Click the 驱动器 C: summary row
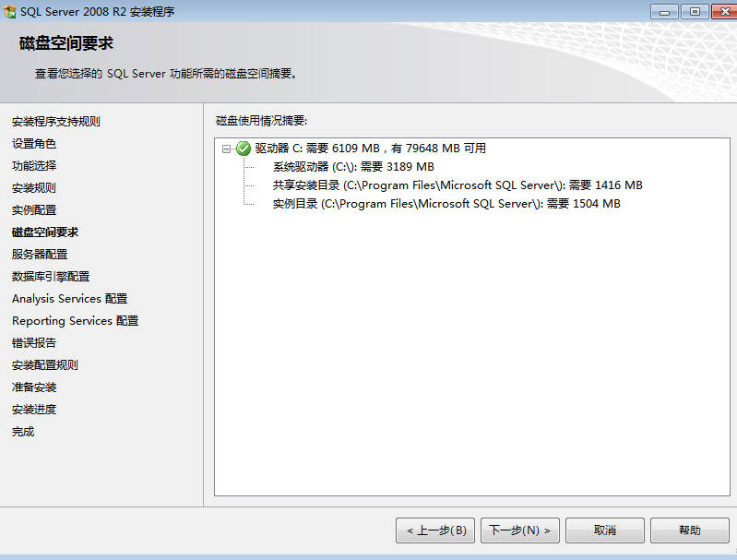The height and width of the screenshot is (560, 737). 371,149
